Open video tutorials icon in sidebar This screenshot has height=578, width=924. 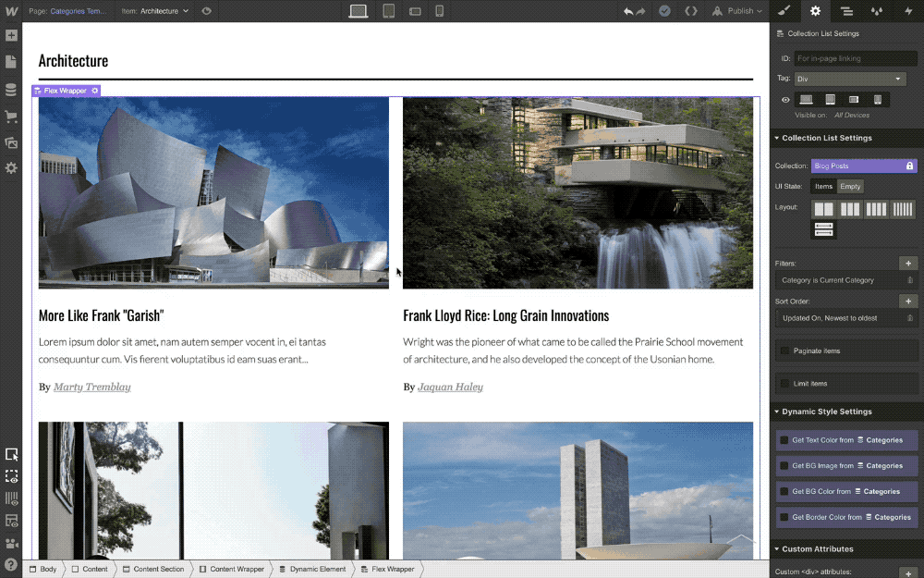coord(11,543)
